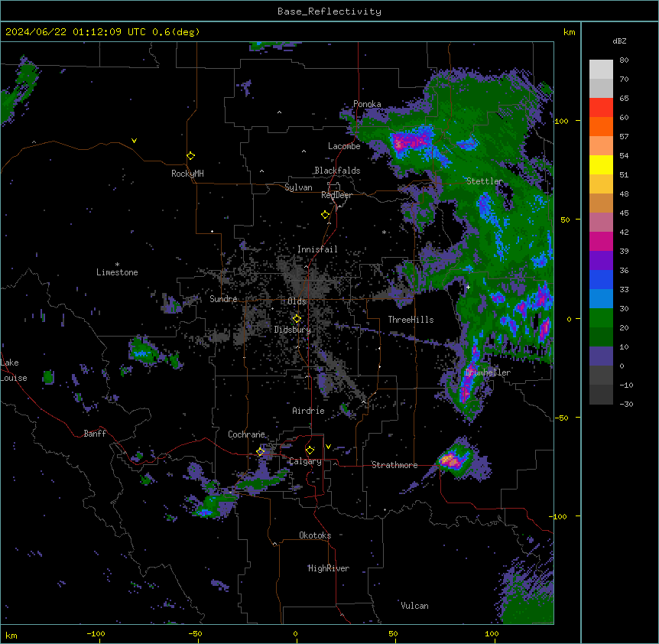This screenshot has height=644, width=659.
Task: Click the Calgary city label
Action: pyautogui.click(x=305, y=461)
